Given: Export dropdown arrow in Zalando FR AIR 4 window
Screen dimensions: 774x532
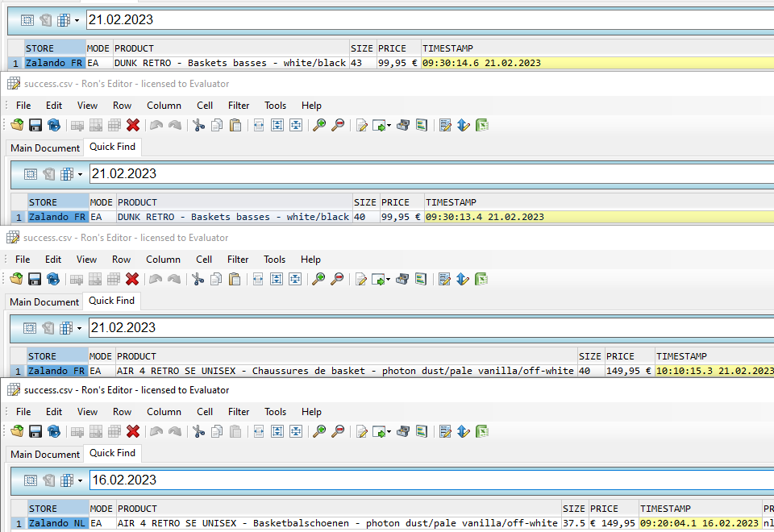Looking at the screenshot, I should 388,280.
